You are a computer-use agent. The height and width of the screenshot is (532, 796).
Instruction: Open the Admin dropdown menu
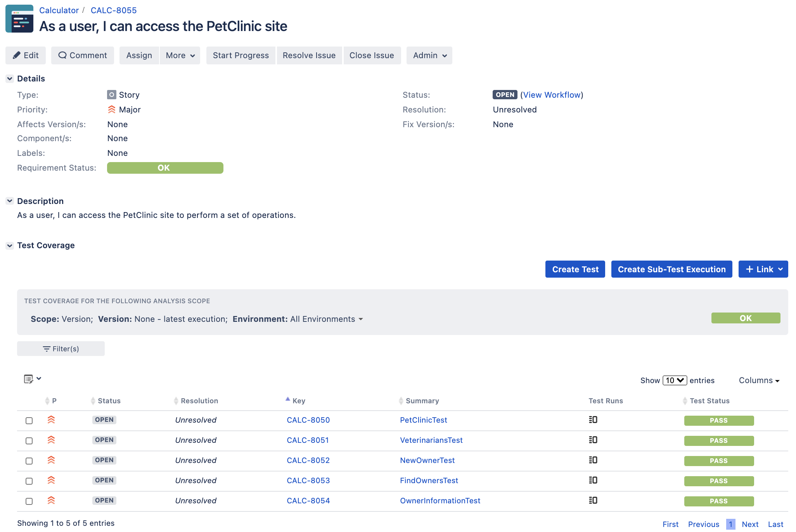click(x=429, y=55)
